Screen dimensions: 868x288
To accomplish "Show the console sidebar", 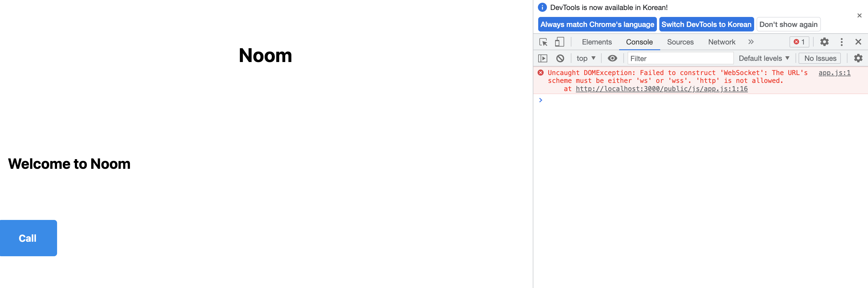I will [542, 58].
